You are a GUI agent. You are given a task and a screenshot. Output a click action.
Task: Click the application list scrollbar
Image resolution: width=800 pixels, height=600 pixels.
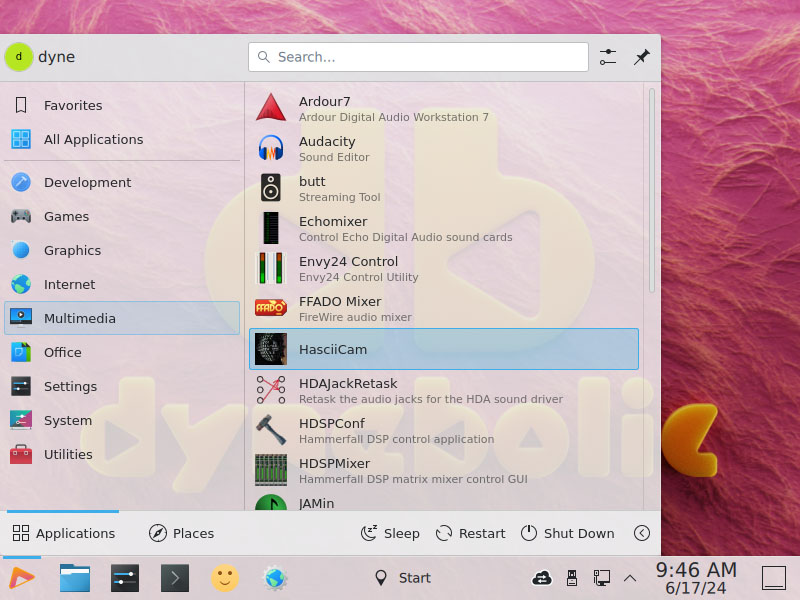[x=652, y=191]
